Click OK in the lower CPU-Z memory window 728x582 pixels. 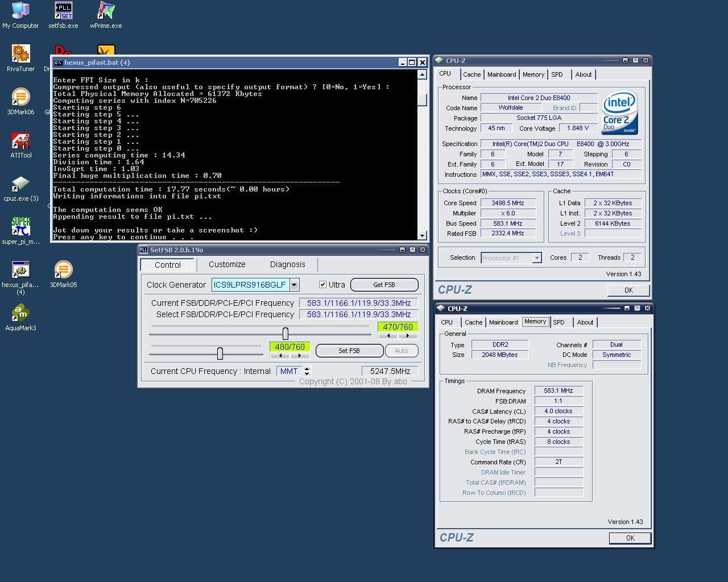[x=630, y=538]
